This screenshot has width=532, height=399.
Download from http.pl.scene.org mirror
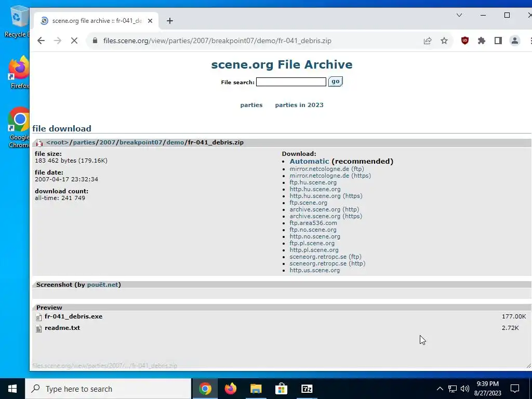[x=314, y=250]
